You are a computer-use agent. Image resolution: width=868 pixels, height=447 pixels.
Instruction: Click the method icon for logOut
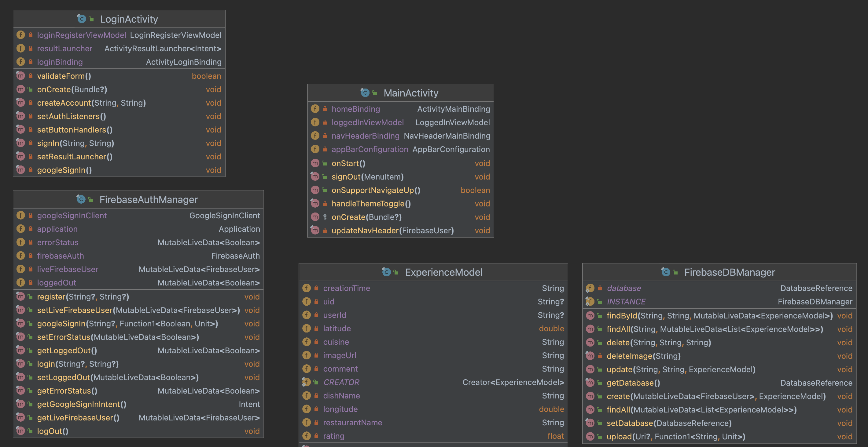click(20, 431)
